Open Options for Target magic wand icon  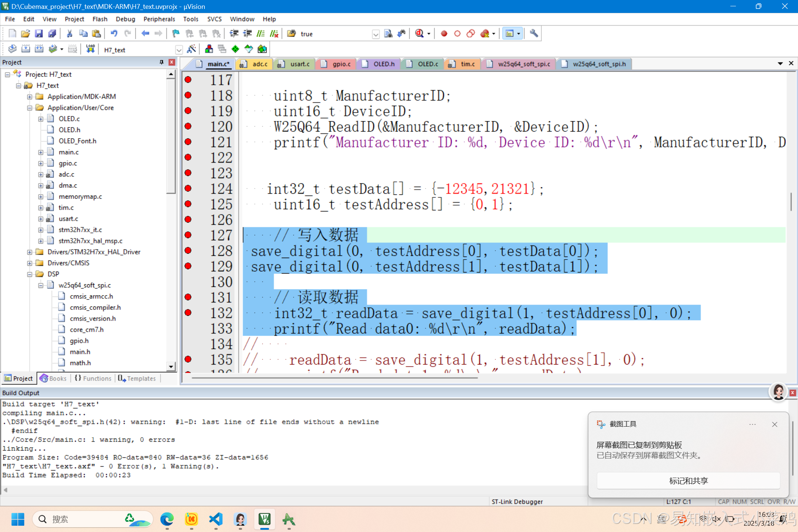(191, 49)
